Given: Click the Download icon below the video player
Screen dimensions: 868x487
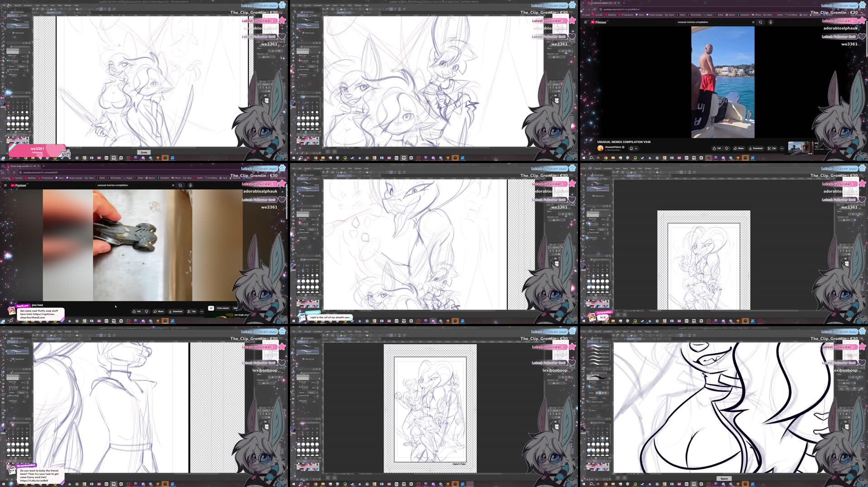Looking at the screenshot, I should pyautogui.click(x=756, y=149).
